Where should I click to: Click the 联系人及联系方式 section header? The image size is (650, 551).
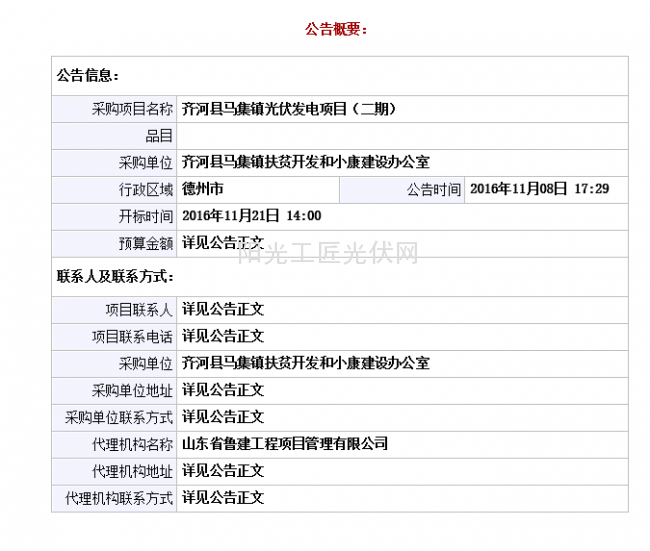115,276
